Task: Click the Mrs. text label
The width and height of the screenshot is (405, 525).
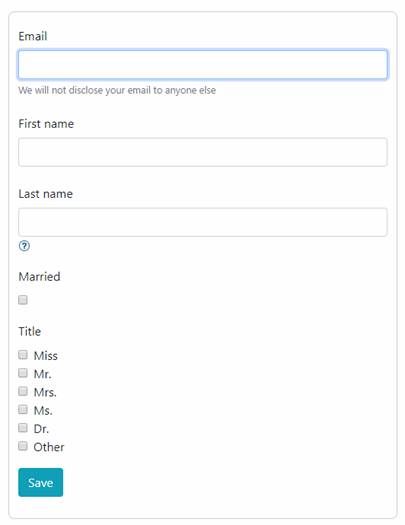Action: [x=45, y=392]
